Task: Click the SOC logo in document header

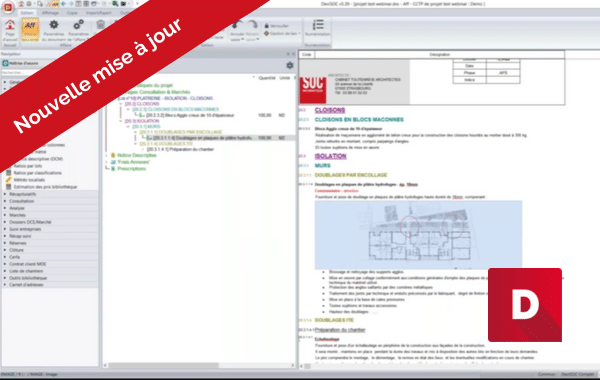Action: [313, 90]
